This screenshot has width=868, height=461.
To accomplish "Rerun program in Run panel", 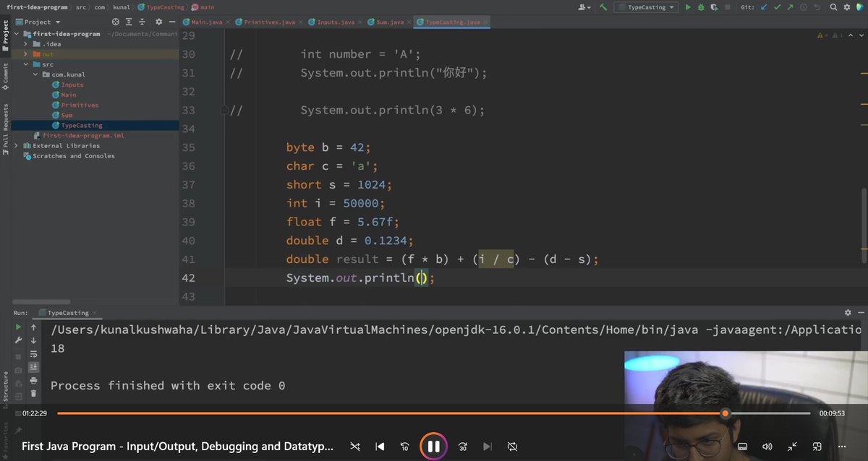I will pos(18,327).
